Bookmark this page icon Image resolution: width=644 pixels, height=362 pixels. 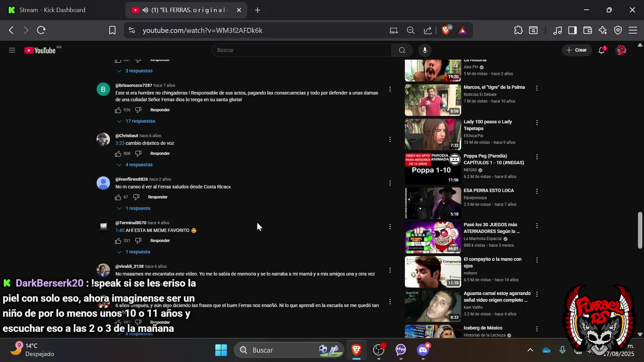[112, 30]
